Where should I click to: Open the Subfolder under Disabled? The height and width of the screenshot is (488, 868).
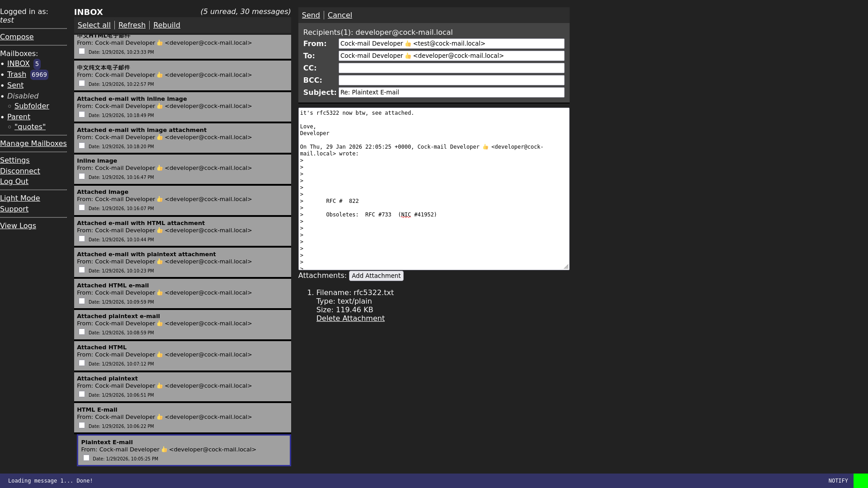click(32, 106)
